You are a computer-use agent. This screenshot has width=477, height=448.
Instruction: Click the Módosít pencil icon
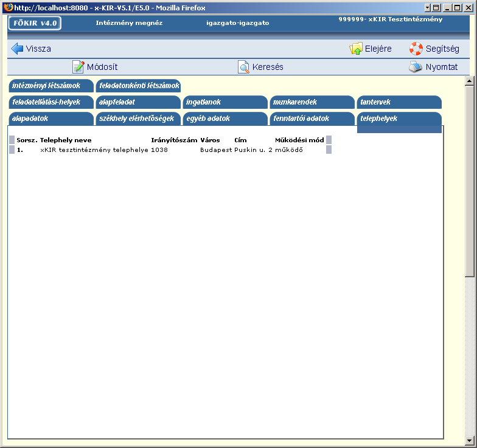[x=78, y=67]
